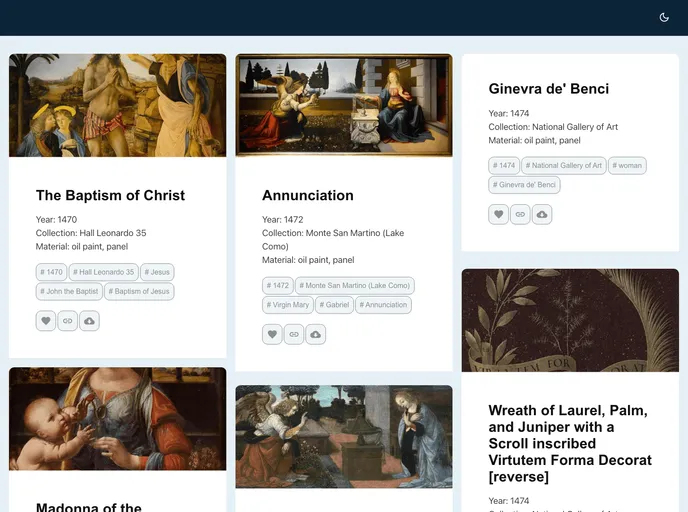
Task: Filter by the # woman tag
Action: (x=627, y=165)
